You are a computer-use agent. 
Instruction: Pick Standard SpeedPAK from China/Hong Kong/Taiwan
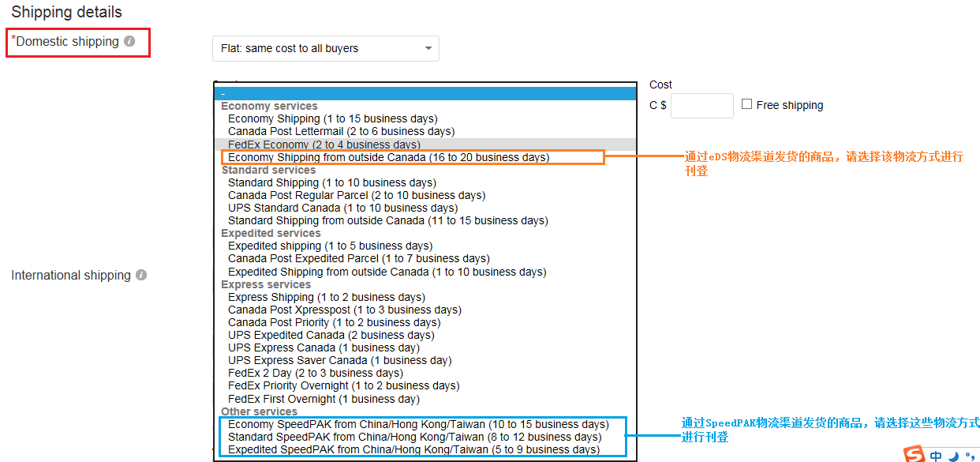(x=414, y=437)
